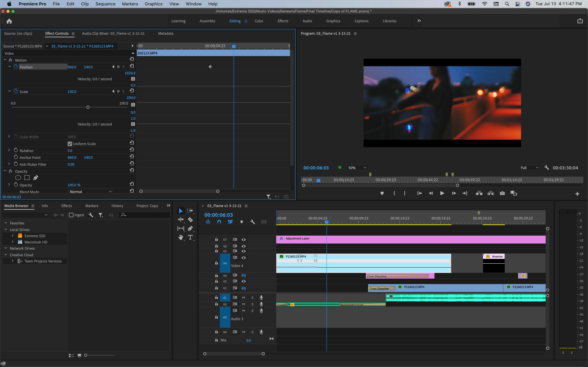The width and height of the screenshot is (588, 367).
Task: Toggle Snap in Timeline magnet icon
Action: [x=219, y=222]
